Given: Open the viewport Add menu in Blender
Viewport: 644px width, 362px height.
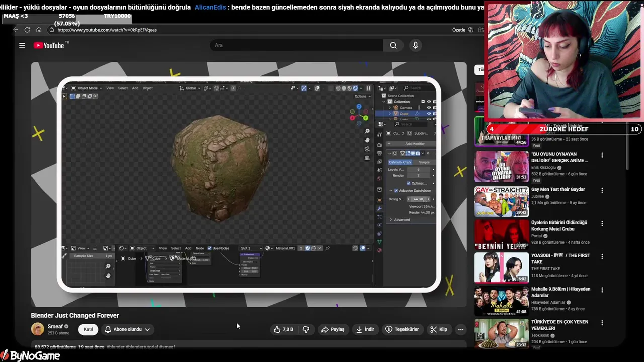Looking at the screenshot, I should click(x=135, y=88).
